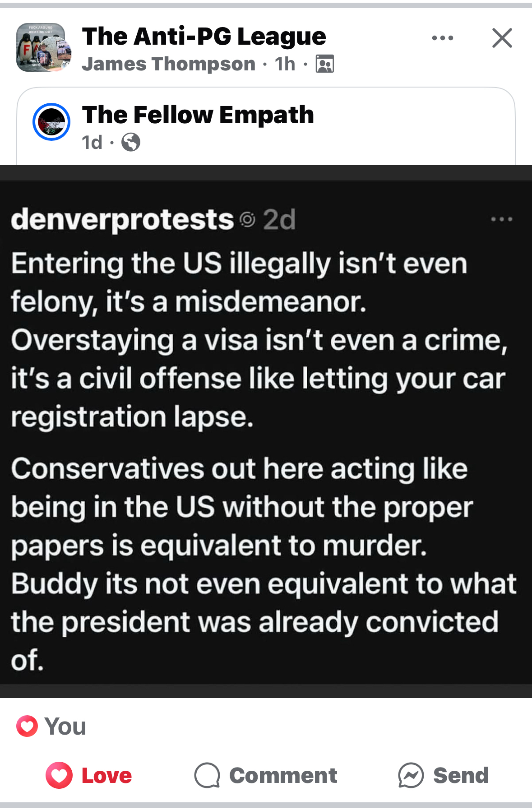Open The Anti-PG League group page
This screenshot has height=810, width=532.
tap(204, 36)
